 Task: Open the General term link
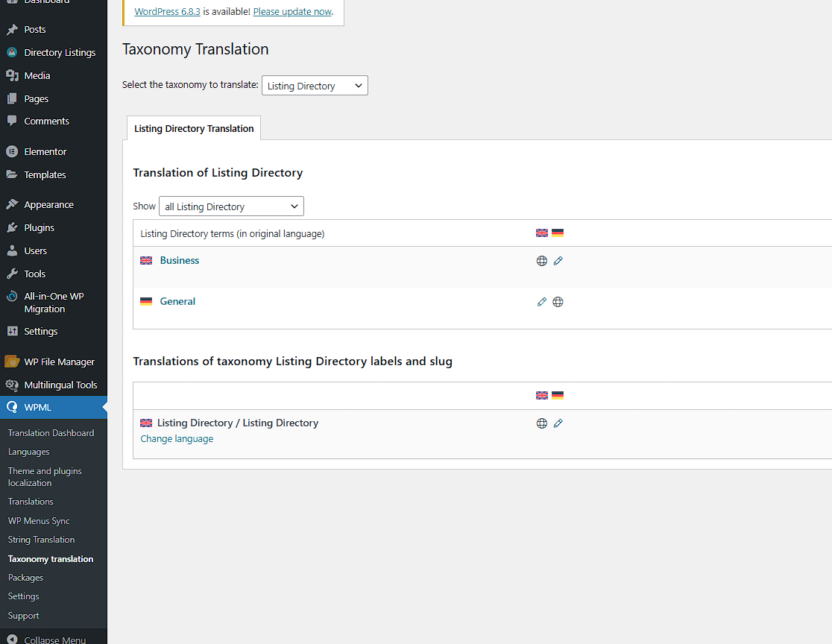point(177,302)
